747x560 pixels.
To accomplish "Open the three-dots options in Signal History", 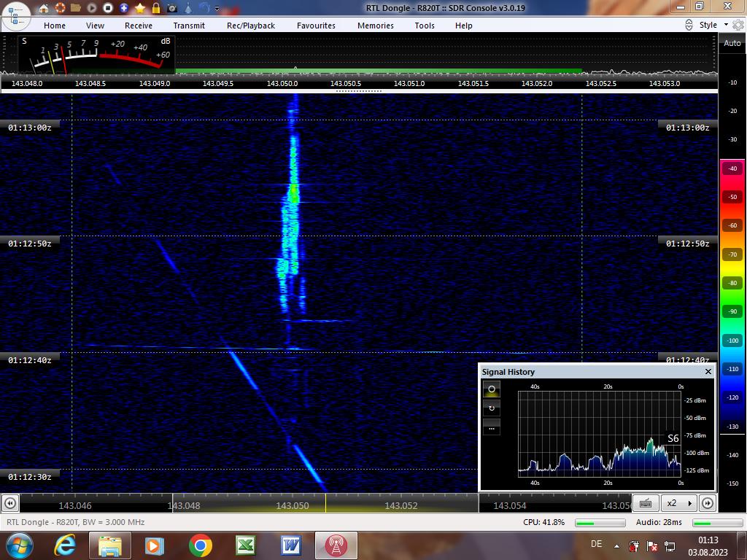I will (492, 427).
